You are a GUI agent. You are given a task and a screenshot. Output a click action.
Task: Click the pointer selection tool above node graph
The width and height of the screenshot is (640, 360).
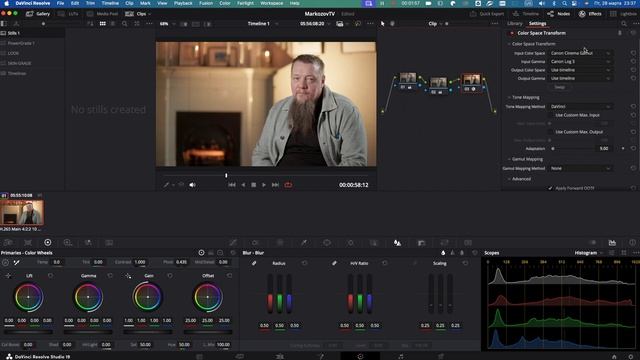click(382, 24)
